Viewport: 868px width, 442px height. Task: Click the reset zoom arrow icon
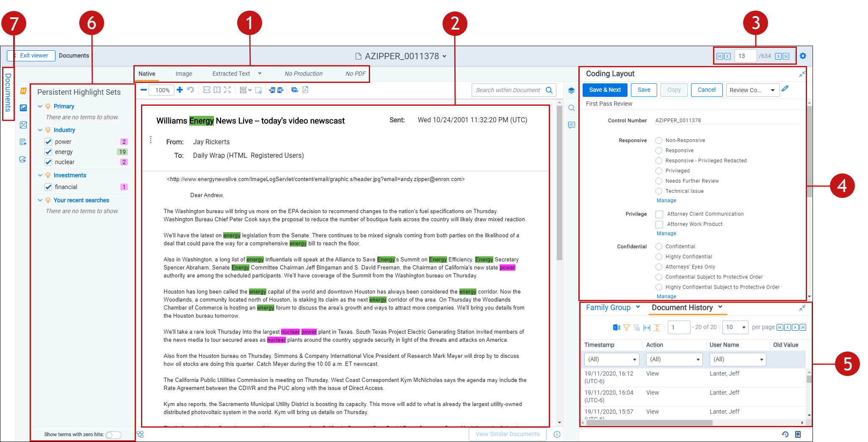coord(191,90)
